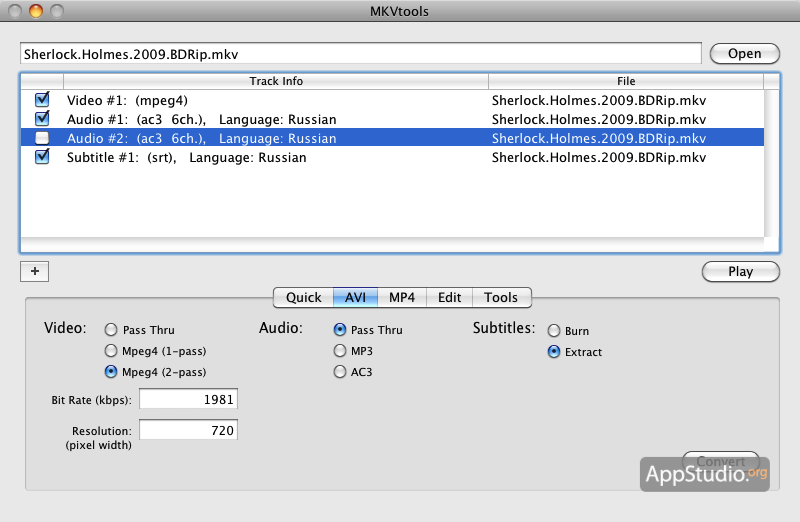
Task: Select Extract subtitles option
Action: 554,352
